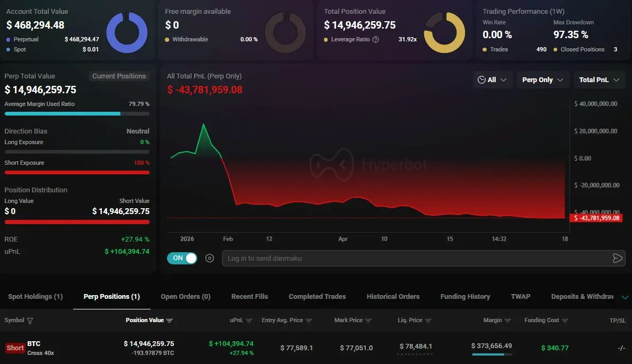Click the send danmaku arrow icon
The height and width of the screenshot is (364, 632).
pyautogui.click(x=617, y=258)
